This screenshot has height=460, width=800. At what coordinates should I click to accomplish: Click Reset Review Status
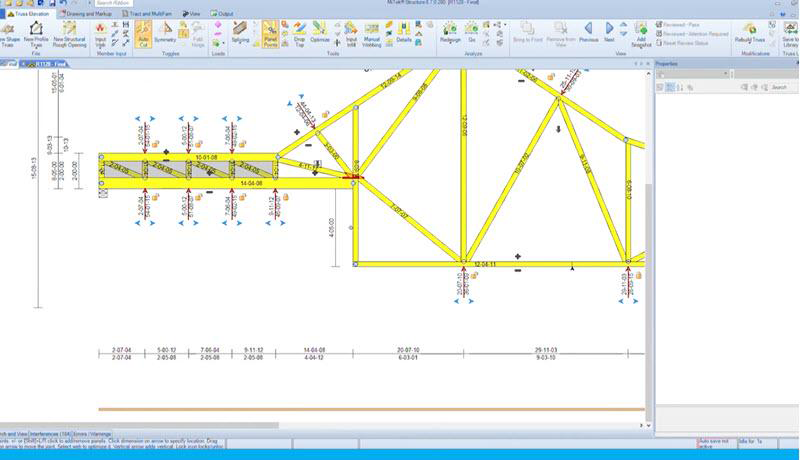click(x=682, y=43)
